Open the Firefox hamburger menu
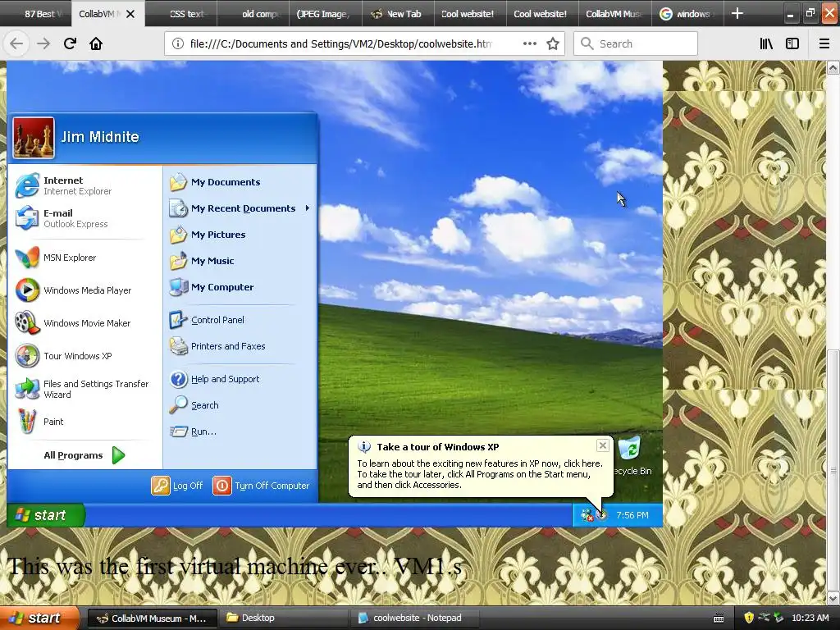This screenshot has height=630, width=840. pos(824,44)
